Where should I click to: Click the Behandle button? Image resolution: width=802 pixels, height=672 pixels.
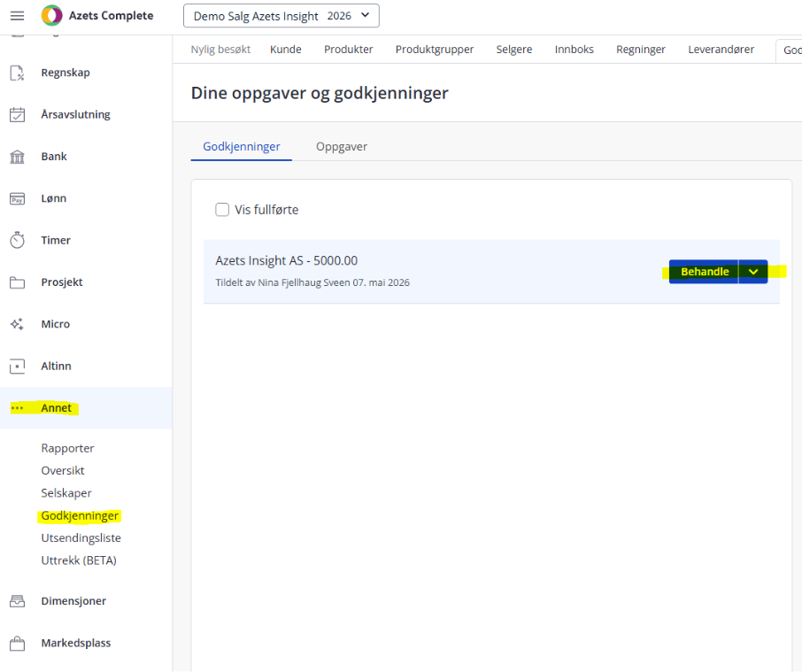pyautogui.click(x=704, y=272)
